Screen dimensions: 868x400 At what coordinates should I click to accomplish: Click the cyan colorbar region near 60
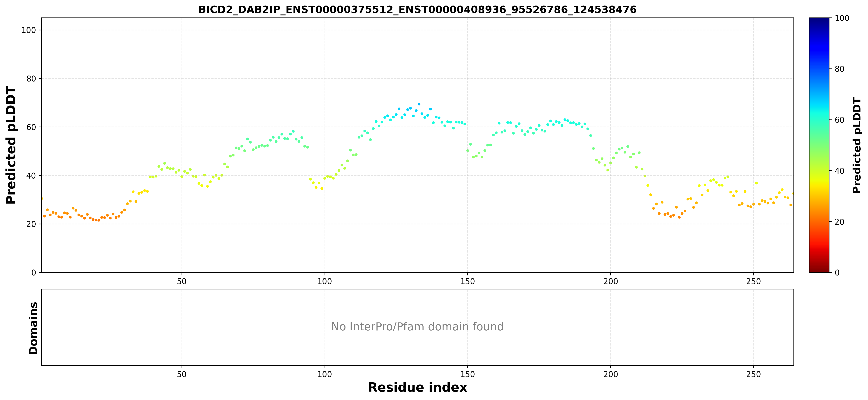pyautogui.click(x=819, y=120)
